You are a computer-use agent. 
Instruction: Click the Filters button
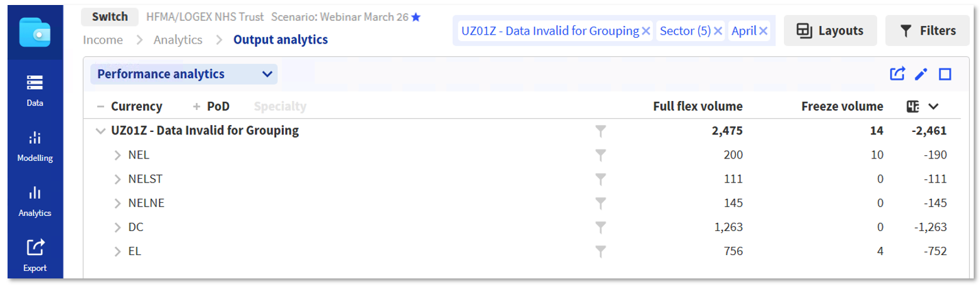(x=927, y=31)
